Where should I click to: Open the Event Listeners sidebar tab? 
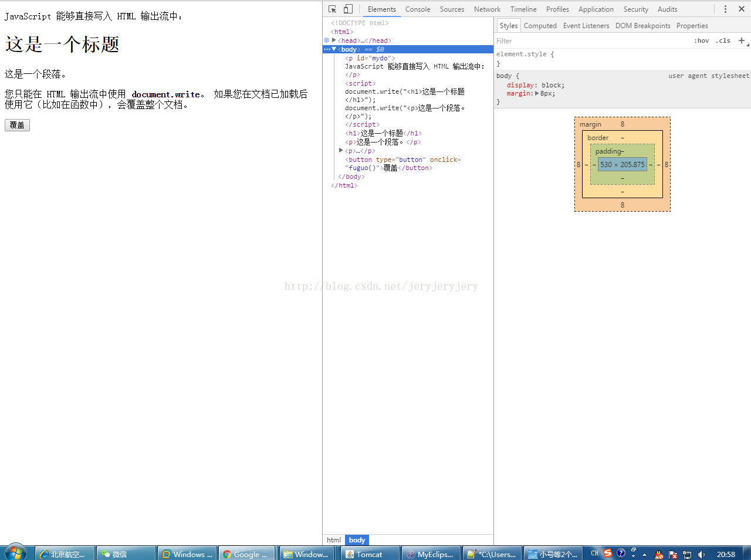(586, 26)
